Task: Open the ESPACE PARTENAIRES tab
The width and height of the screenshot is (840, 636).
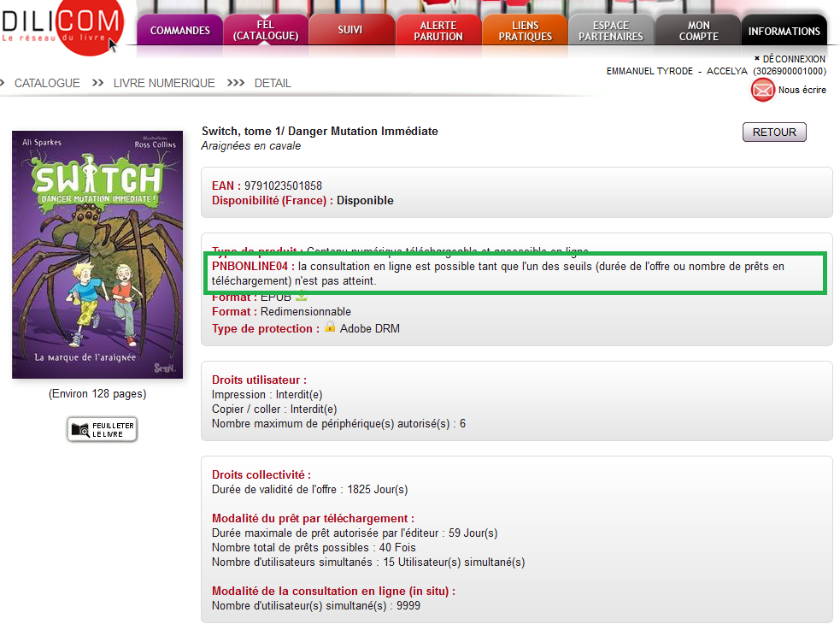Action: tap(611, 31)
